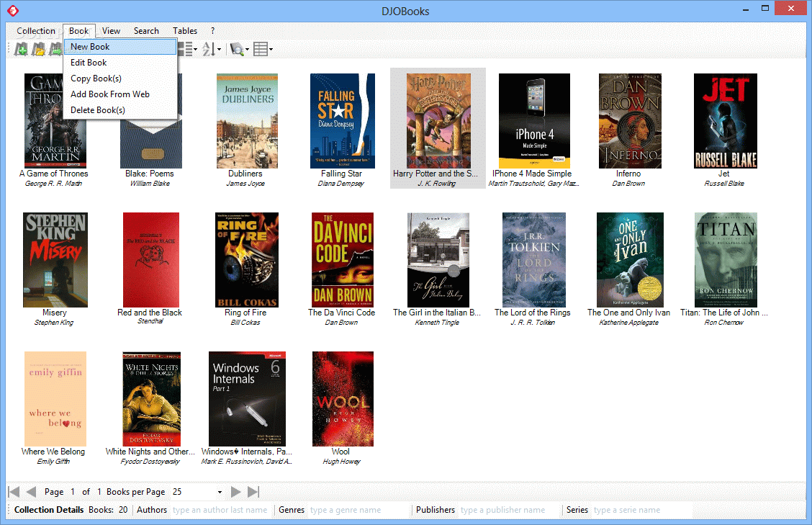Image resolution: width=812 pixels, height=525 pixels.
Task: Open the Tables menu
Action: (x=185, y=30)
